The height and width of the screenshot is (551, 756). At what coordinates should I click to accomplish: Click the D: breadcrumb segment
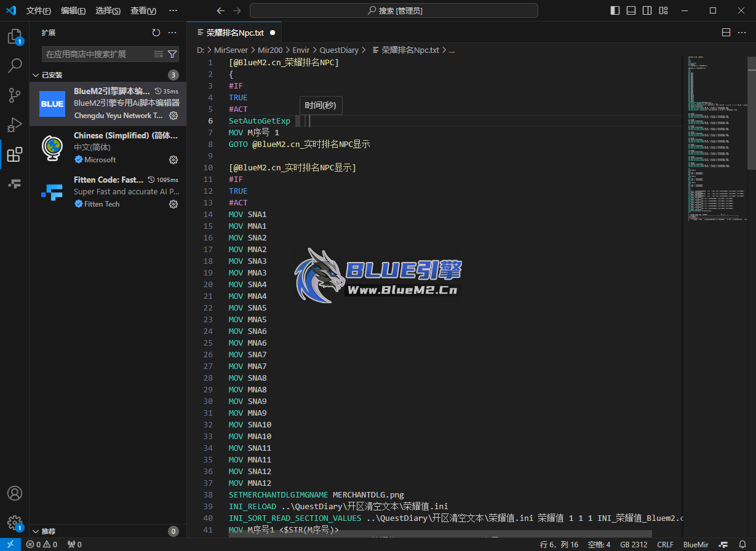201,50
